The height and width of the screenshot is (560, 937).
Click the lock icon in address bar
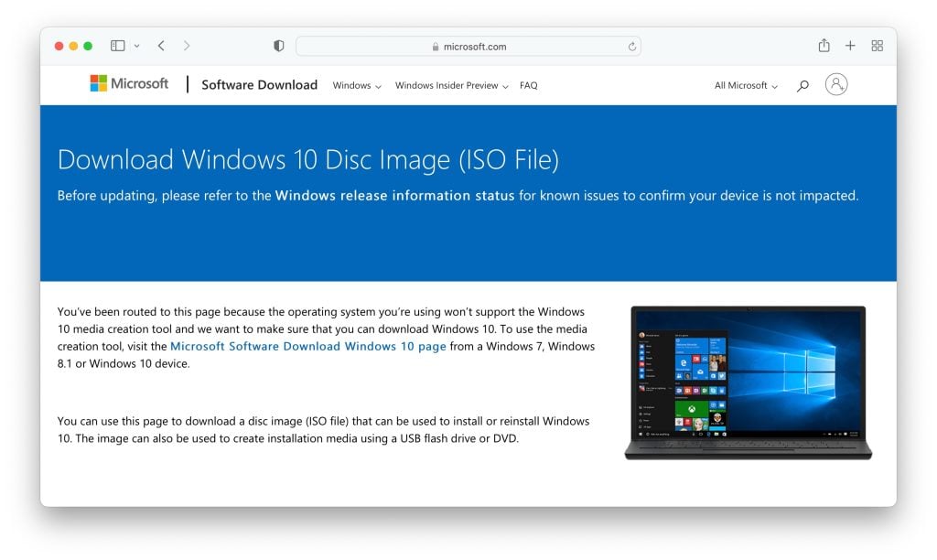436,47
